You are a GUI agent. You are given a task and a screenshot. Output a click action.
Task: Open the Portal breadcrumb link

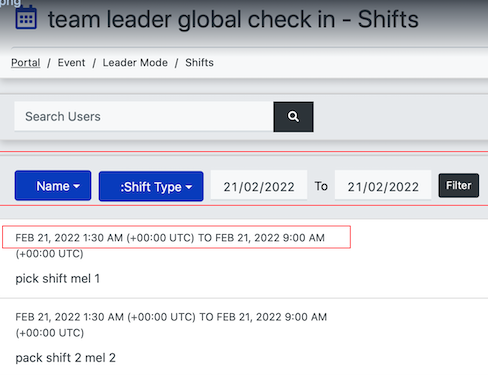(26, 63)
